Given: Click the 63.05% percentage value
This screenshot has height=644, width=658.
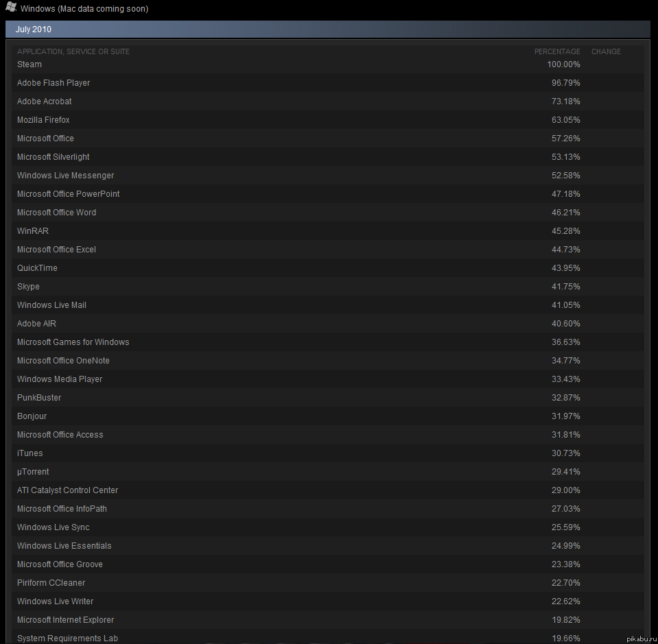Looking at the screenshot, I should [565, 119].
